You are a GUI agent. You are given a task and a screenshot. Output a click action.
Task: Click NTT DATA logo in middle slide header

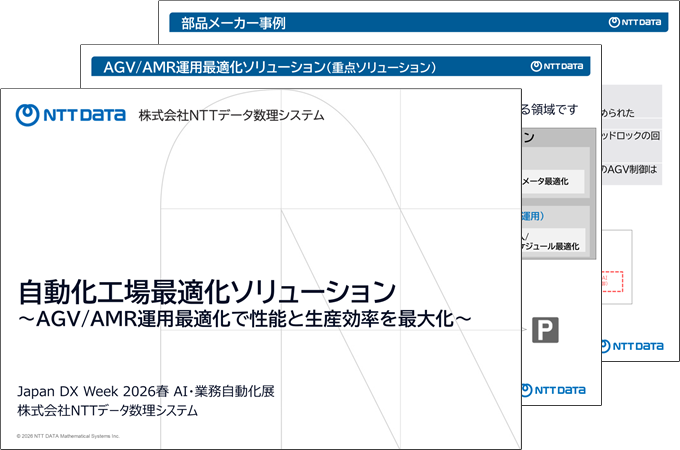[557, 66]
